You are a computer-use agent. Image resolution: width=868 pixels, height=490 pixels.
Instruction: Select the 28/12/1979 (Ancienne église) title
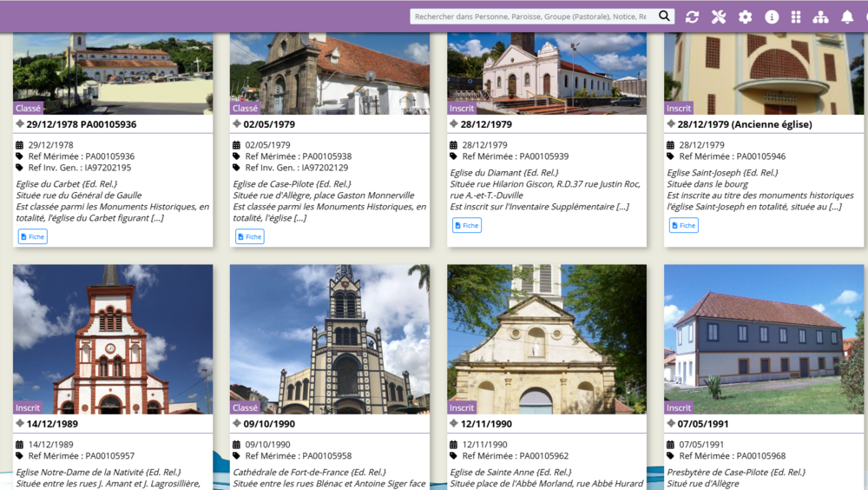(x=746, y=124)
